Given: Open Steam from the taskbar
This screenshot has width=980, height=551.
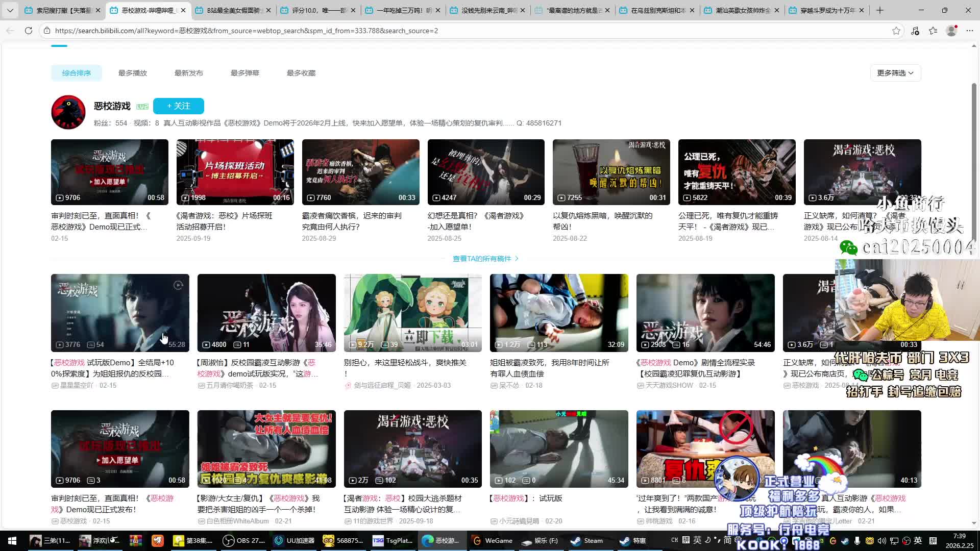Looking at the screenshot, I should (587, 540).
